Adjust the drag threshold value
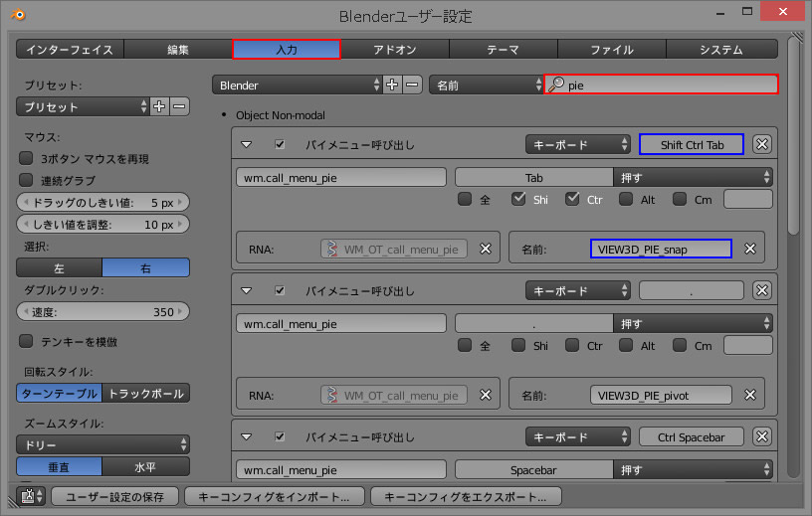Viewport: 812px width, 516px height. [103, 202]
